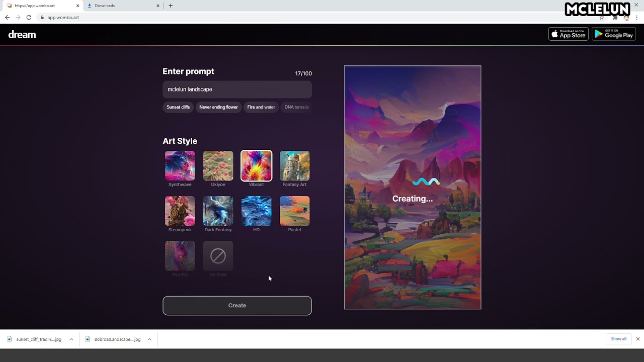Close the Downloads tab

click(x=158, y=6)
